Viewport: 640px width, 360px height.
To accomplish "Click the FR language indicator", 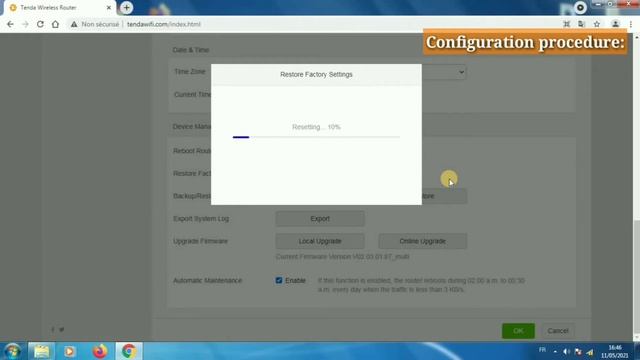I will tap(542, 350).
